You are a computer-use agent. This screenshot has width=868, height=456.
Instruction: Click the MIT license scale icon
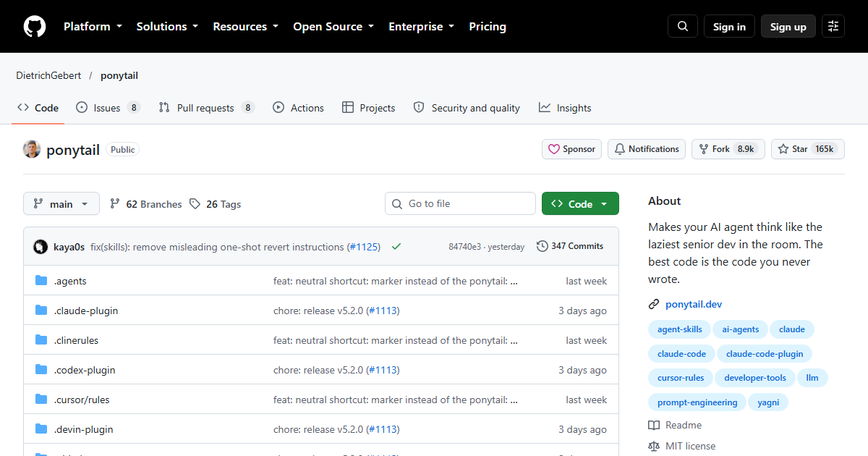coord(654,447)
